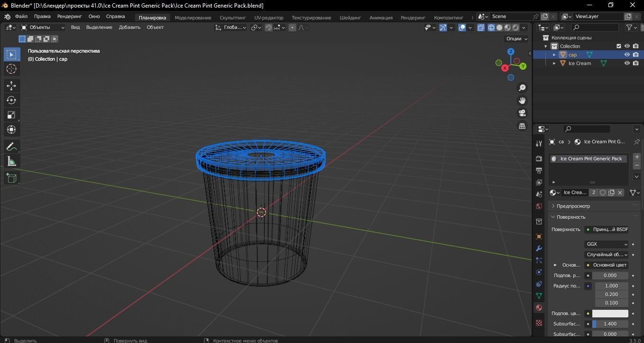
Task: Open the Файл menu
Action: 21,17
